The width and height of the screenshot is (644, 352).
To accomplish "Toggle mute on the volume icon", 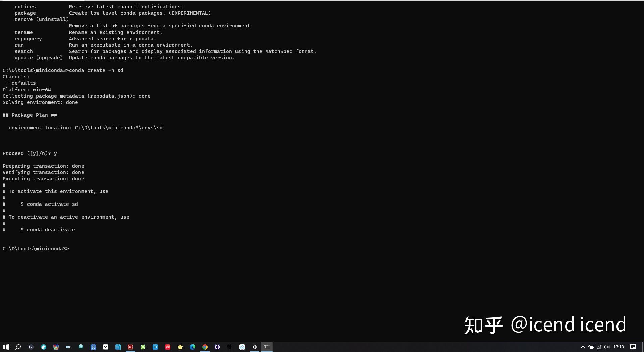I will click(x=607, y=347).
